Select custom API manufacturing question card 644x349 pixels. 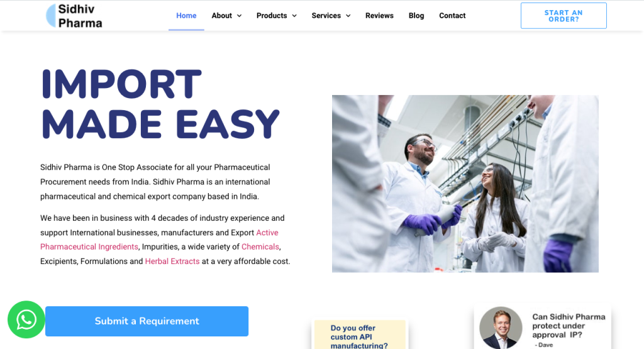click(360, 335)
